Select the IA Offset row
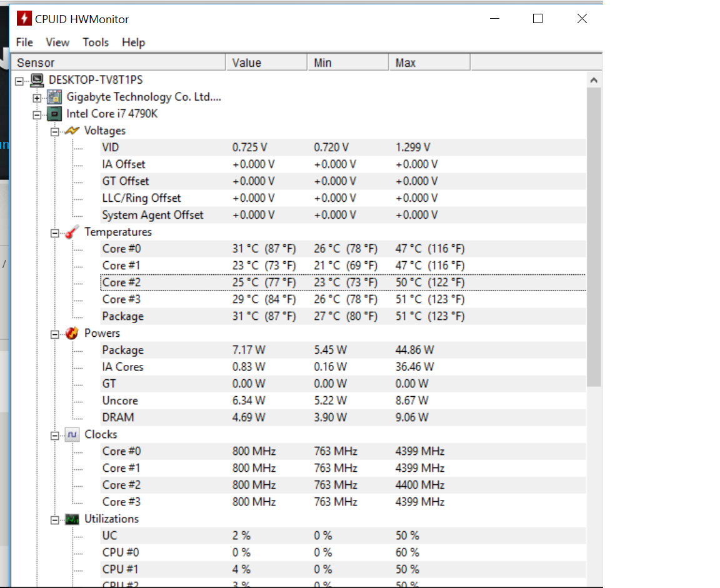The width and height of the screenshot is (720, 588). 343,164
